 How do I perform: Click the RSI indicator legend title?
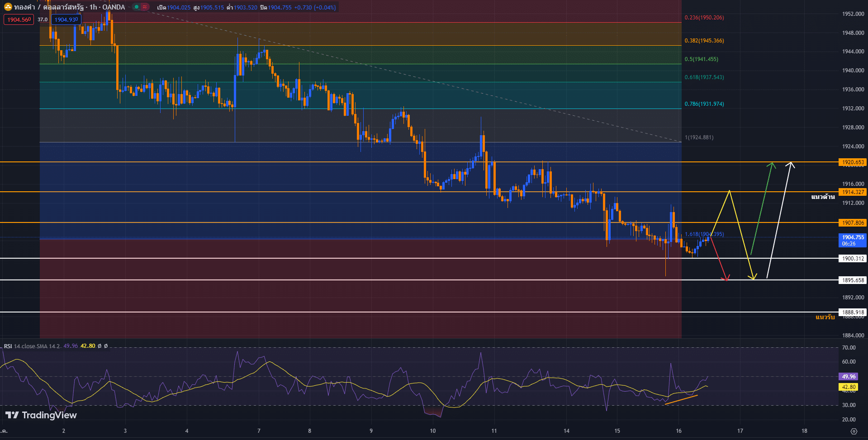click(8, 346)
